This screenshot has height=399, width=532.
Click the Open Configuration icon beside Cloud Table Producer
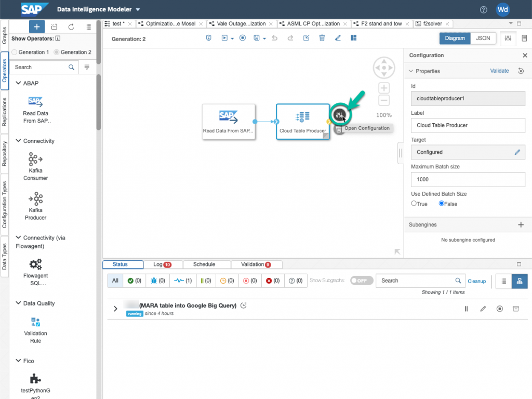point(339,115)
